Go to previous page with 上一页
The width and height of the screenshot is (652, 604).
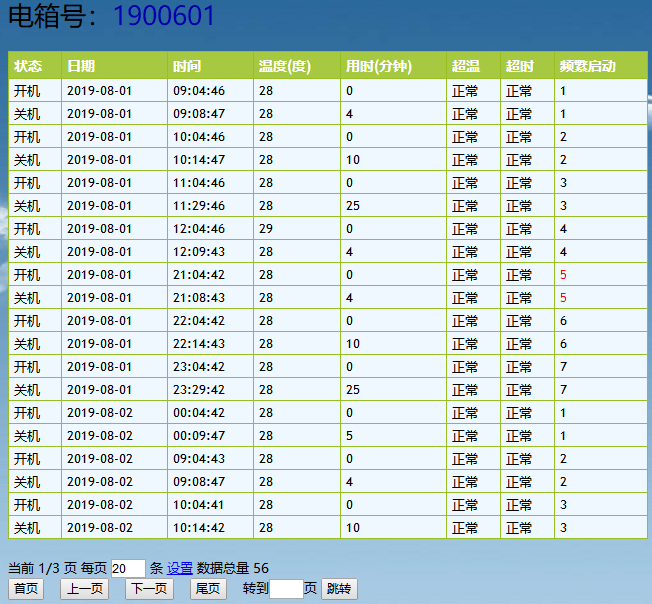(87, 589)
